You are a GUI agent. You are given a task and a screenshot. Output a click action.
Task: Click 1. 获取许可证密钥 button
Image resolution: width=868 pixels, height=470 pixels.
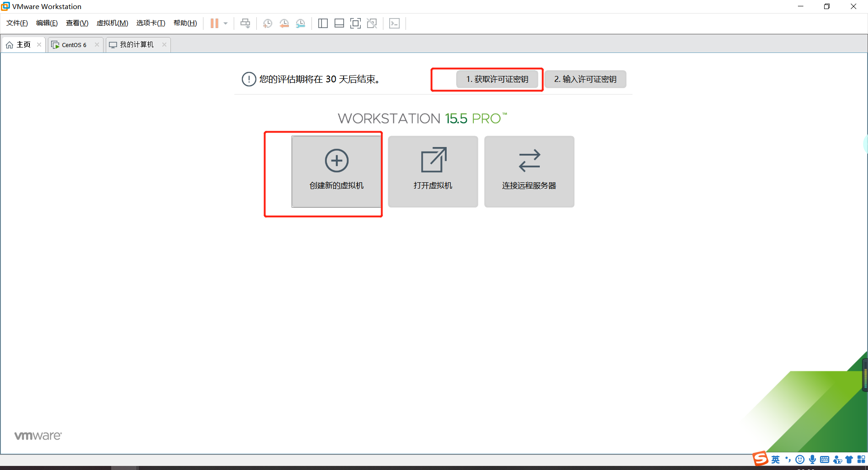497,79
